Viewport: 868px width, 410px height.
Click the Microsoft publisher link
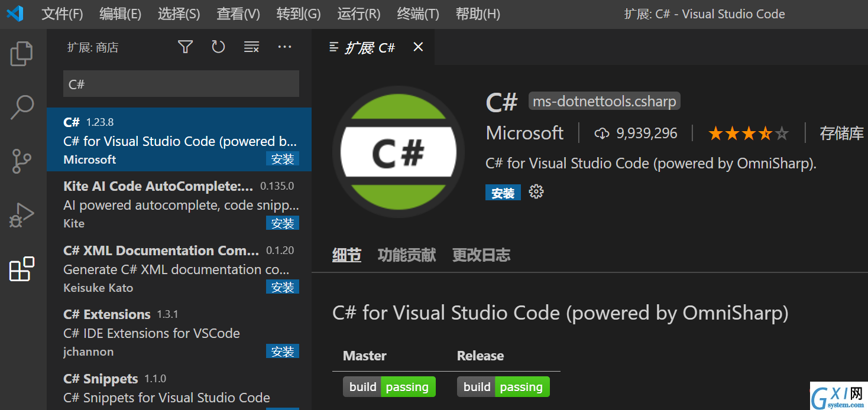524,134
